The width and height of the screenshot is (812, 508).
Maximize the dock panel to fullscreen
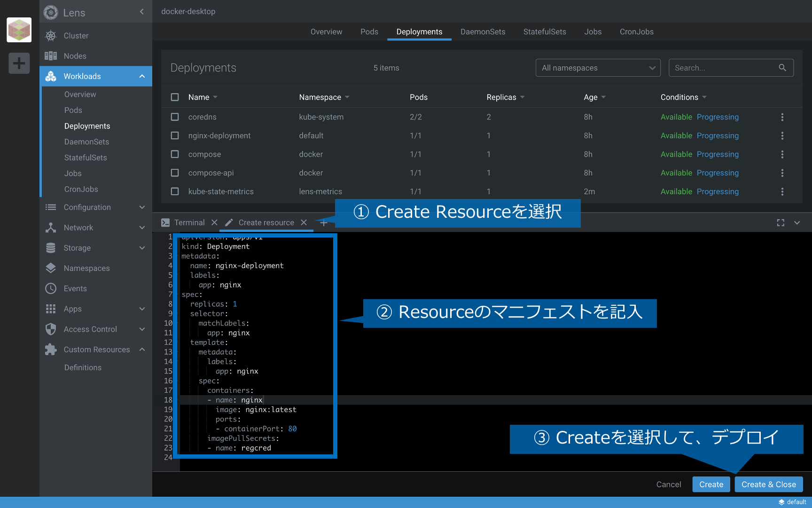click(781, 222)
